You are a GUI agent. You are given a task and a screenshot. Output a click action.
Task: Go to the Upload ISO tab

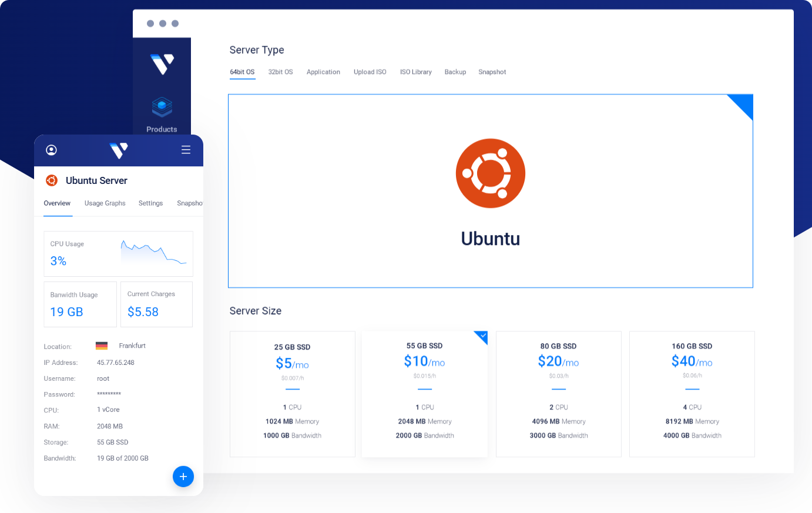pos(370,72)
